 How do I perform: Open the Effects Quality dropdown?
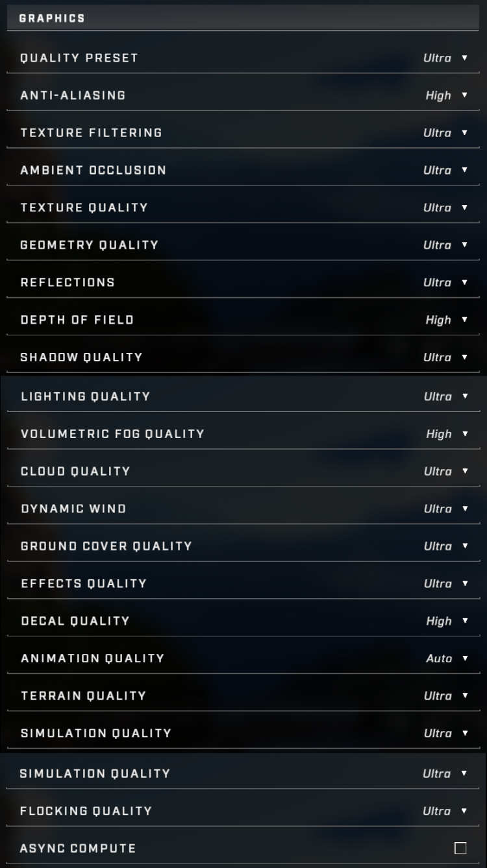pos(464,583)
